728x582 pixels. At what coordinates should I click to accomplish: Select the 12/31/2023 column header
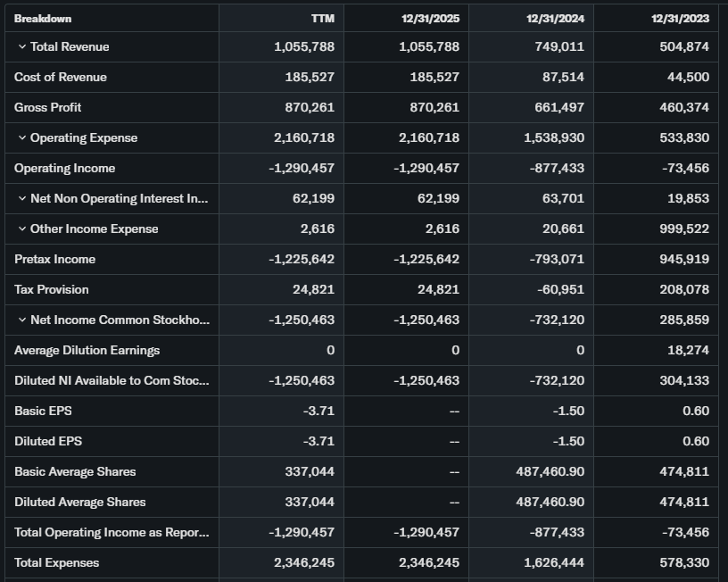point(681,19)
